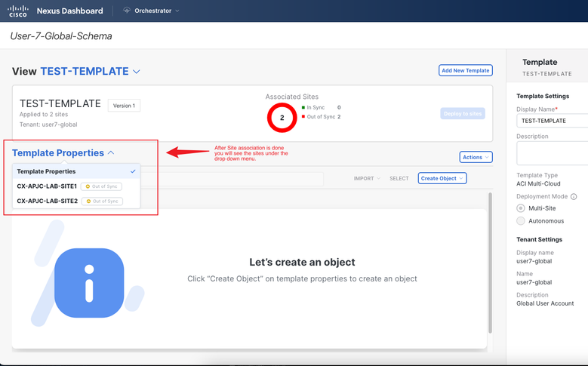Click Applied to 2 sites text
588x366 pixels.
point(44,115)
